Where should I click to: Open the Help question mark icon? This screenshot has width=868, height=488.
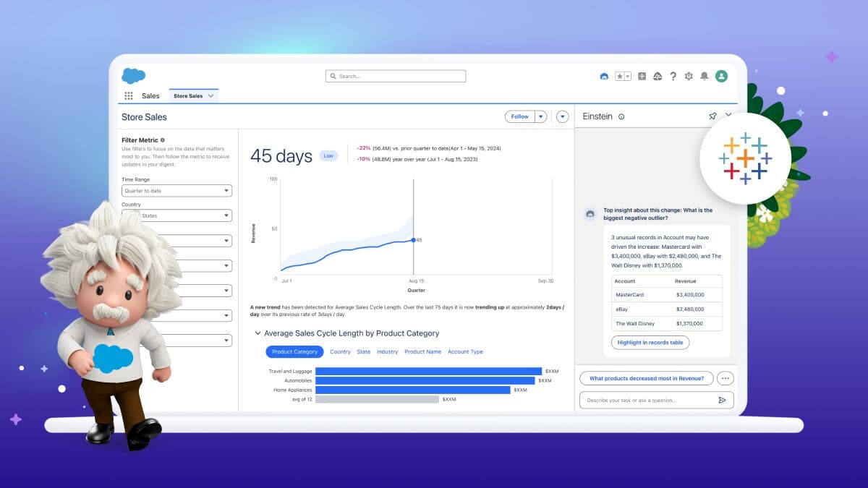pos(673,76)
